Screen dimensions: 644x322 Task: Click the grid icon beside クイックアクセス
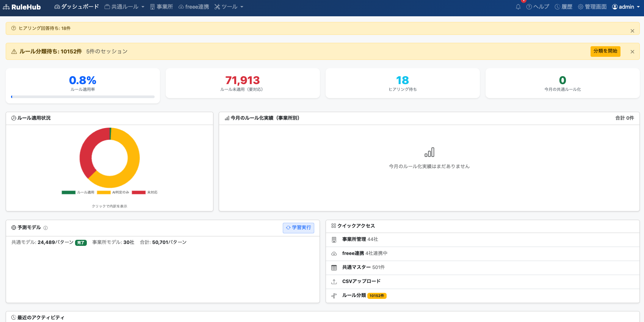coord(334,226)
